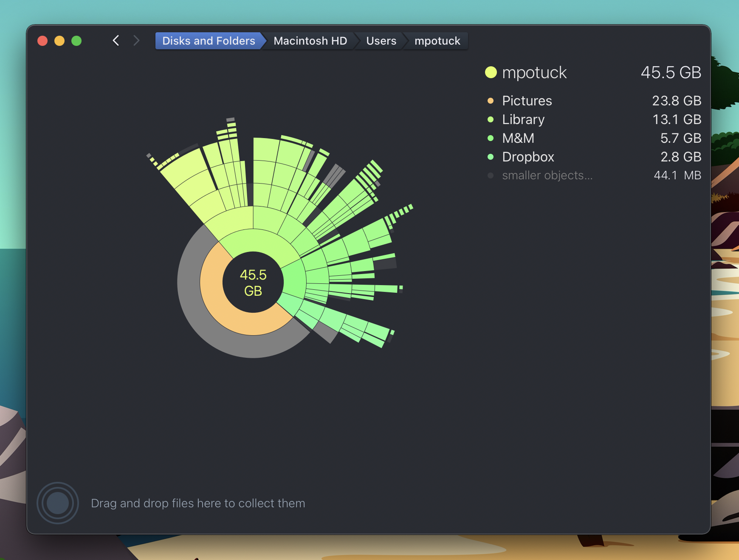The width and height of the screenshot is (739, 560).
Task: Click the orange Pictures color dot
Action: (491, 101)
